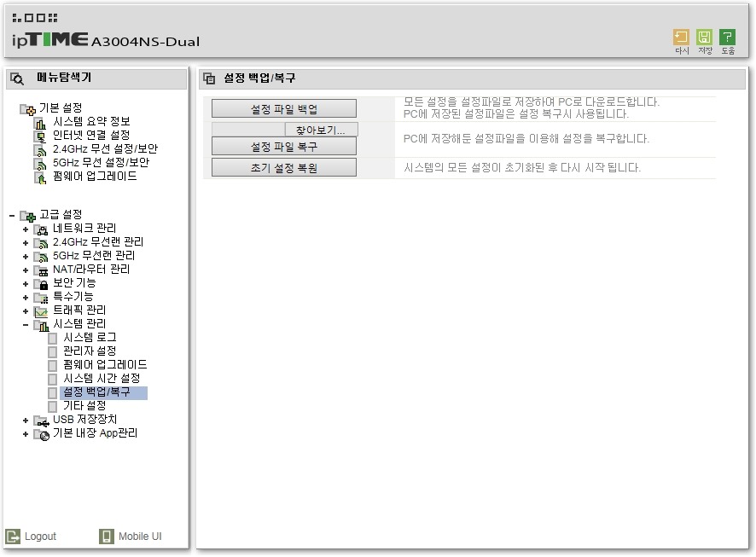Click the 다시 (refresh) icon in header
Image resolution: width=756 pixels, height=557 pixels.
681,37
